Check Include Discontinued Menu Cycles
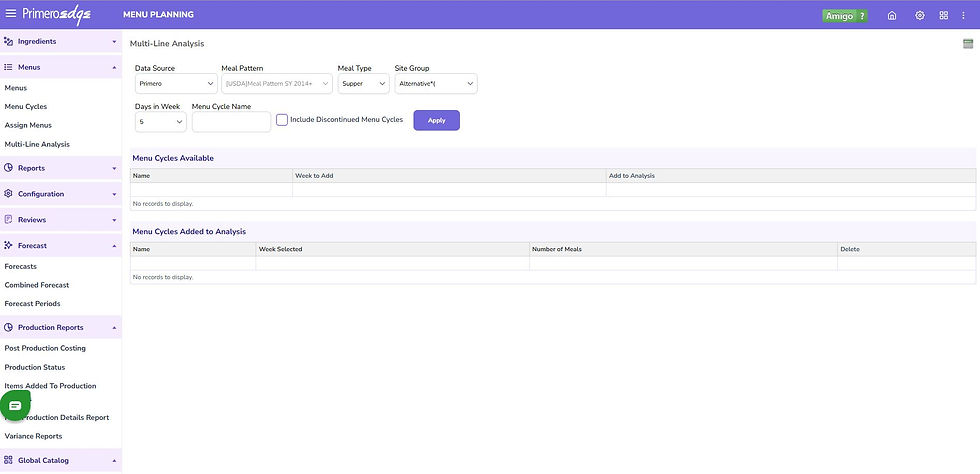The image size is (980, 474). tap(282, 119)
